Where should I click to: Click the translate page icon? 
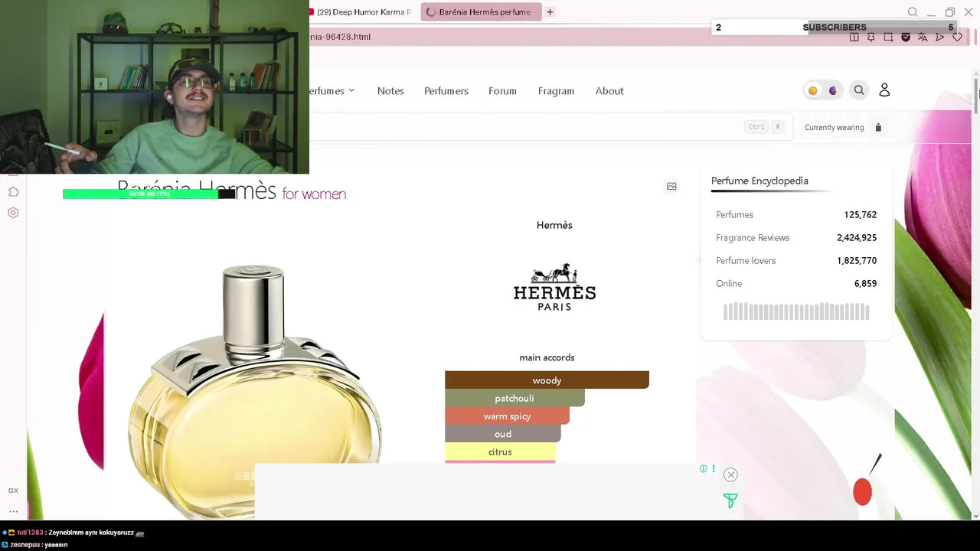pos(923,37)
